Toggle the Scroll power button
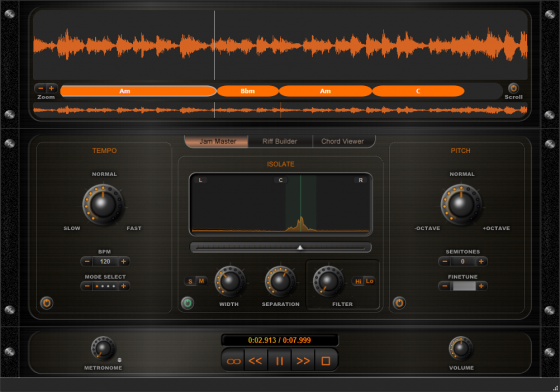Image resolution: width=560 pixels, height=392 pixels. [x=513, y=88]
